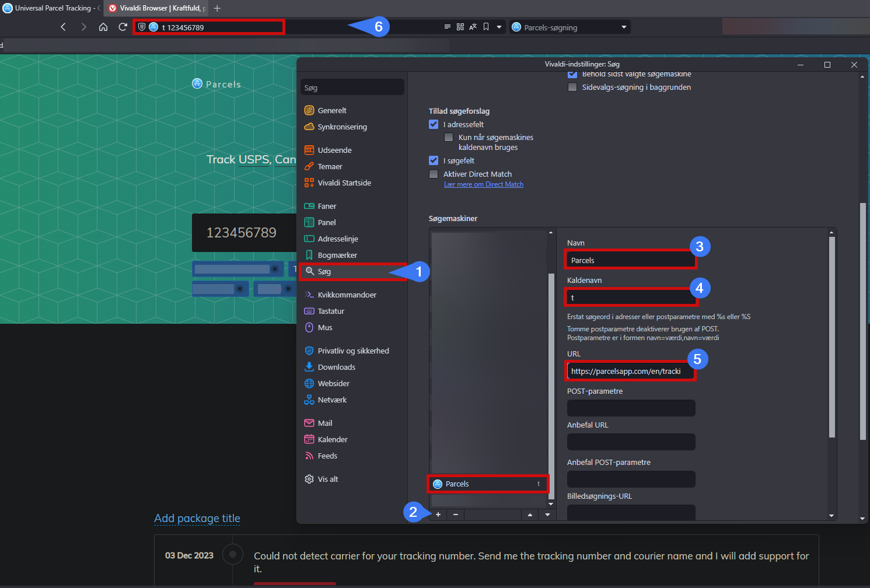Screen dimensions: 870x588
Task: Click the POST-parametre input field
Action: [x=631, y=408]
